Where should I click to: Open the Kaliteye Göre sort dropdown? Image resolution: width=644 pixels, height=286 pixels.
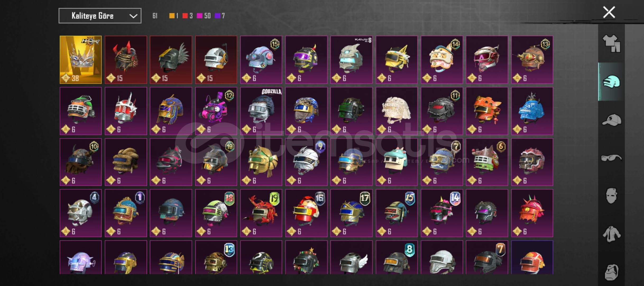pos(100,16)
